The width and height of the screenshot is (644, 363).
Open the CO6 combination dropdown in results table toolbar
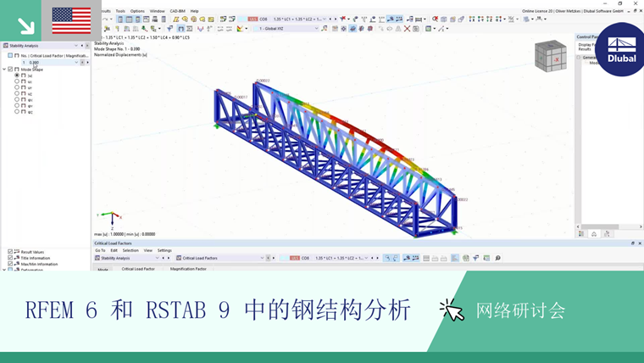366,258
